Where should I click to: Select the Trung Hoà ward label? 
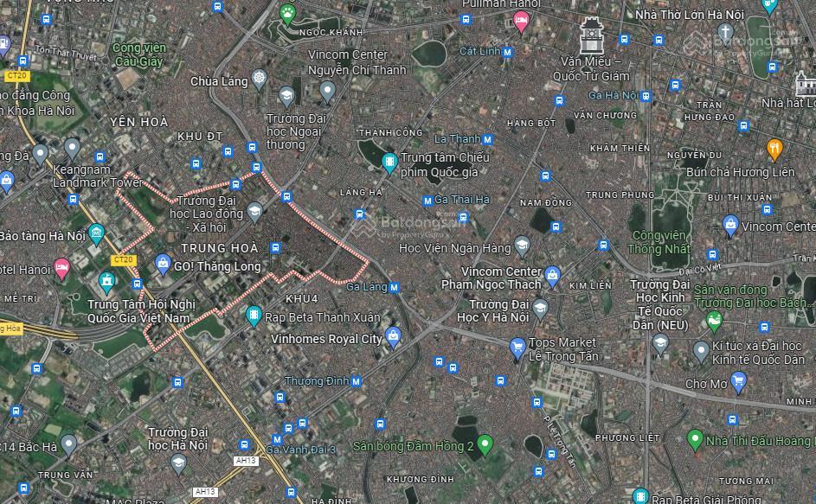[220, 248]
